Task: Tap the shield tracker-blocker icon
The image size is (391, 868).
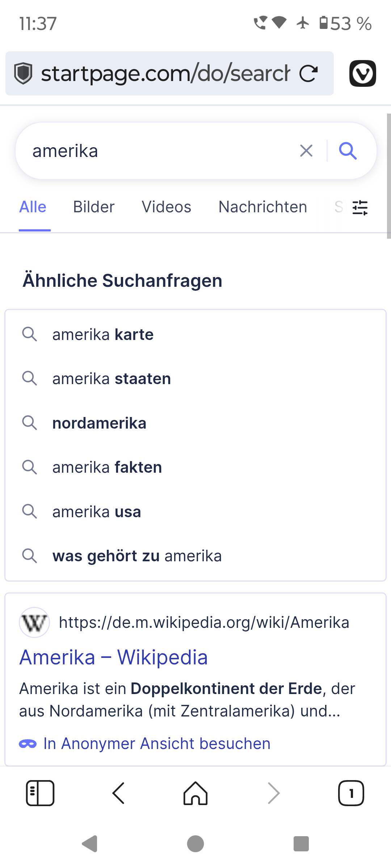Action: (23, 73)
